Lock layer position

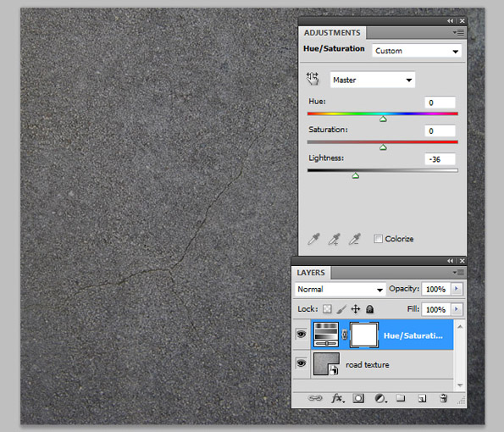point(356,309)
